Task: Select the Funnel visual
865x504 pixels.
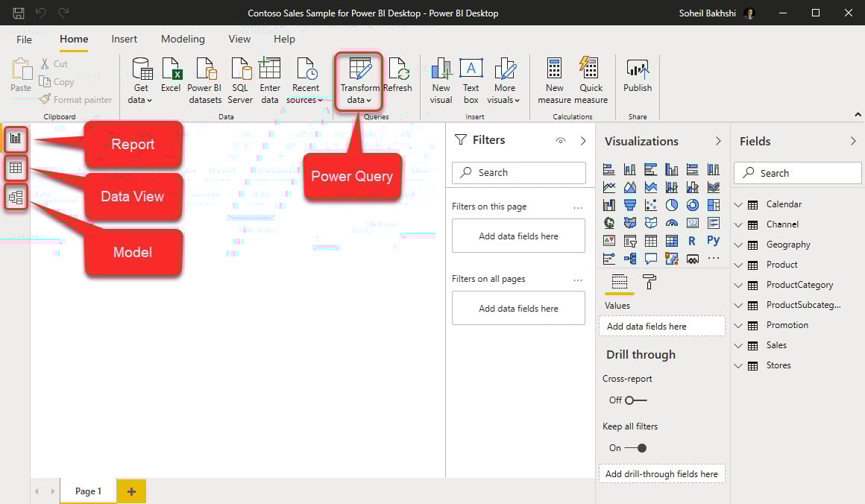Action: pyautogui.click(x=629, y=205)
